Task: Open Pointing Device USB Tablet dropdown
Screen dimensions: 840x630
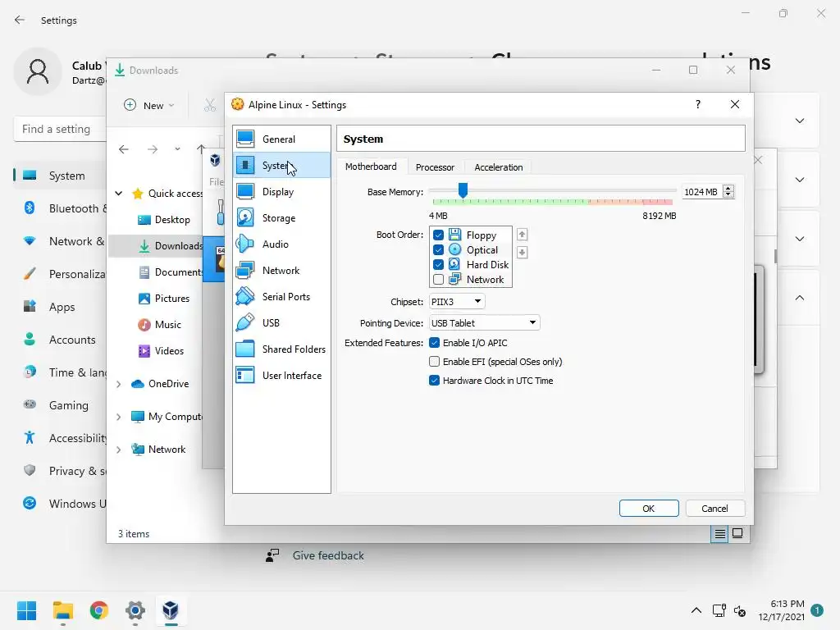Action: pos(484,323)
